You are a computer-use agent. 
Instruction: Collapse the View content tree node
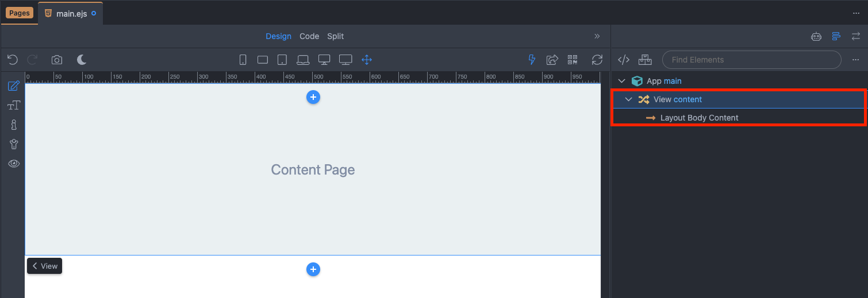point(628,99)
